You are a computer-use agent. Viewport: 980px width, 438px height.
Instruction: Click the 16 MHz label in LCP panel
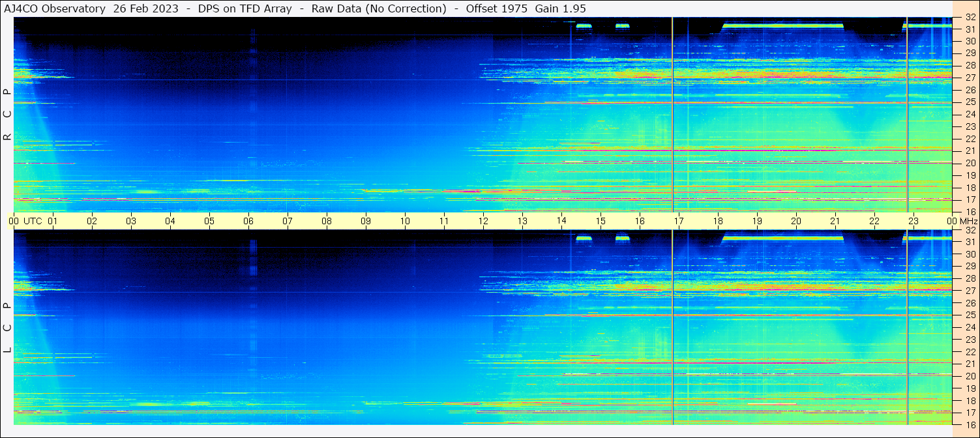coord(970,424)
